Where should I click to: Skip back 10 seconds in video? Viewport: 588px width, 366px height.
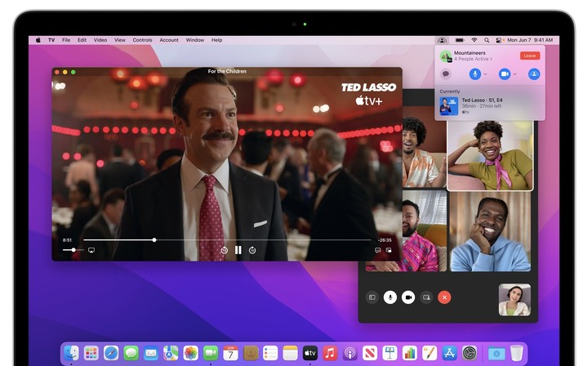(225, 250)
